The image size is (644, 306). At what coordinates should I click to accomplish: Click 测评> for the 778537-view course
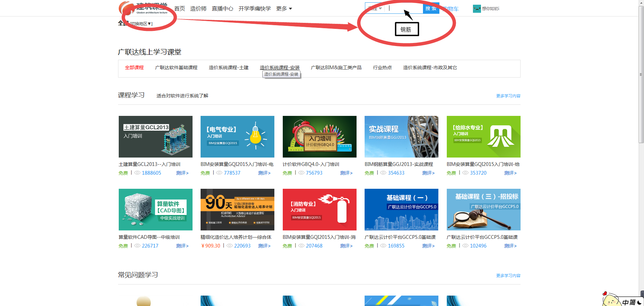(x=264, y=173)
